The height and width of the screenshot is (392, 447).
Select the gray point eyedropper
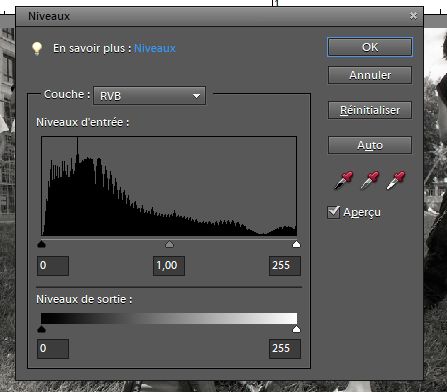370,180
